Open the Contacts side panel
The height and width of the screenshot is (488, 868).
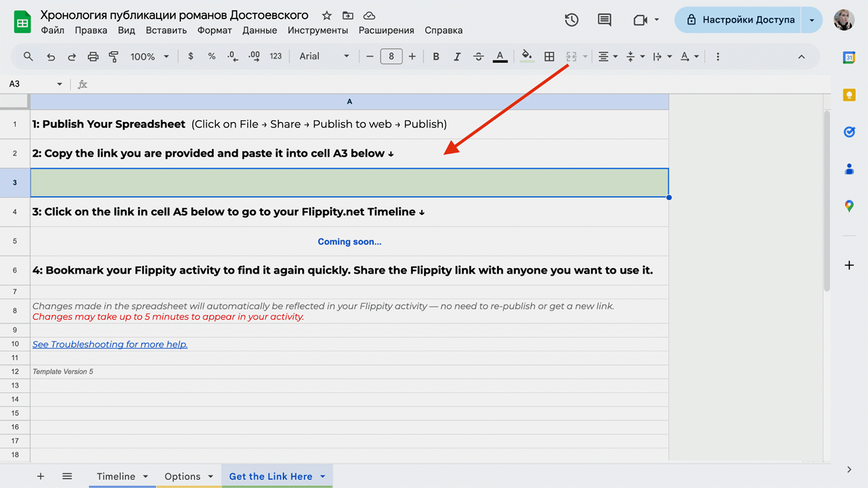849,169
